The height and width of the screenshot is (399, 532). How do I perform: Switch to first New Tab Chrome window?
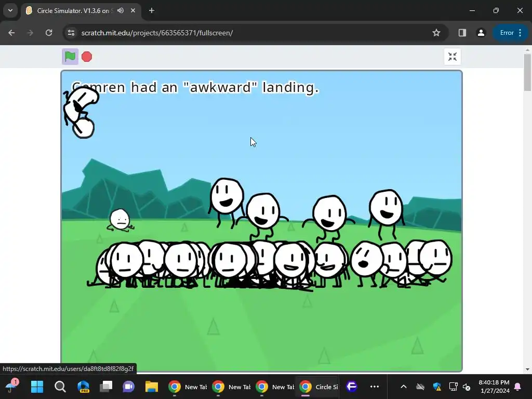(x=188, y=387)
